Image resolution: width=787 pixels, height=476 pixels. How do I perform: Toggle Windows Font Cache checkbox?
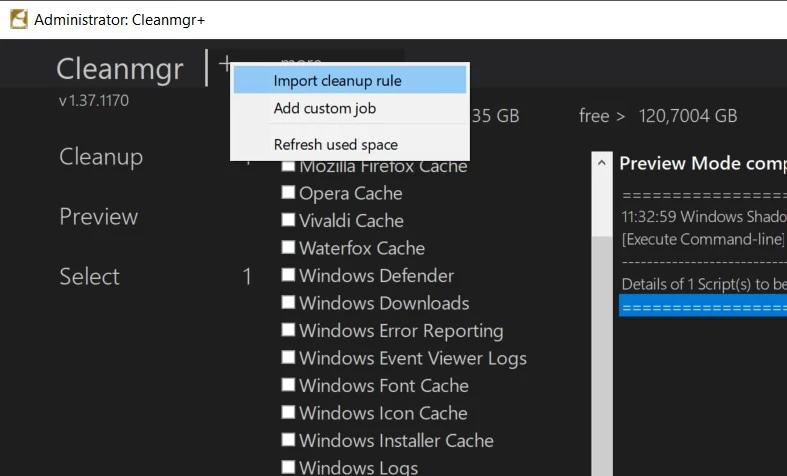click(x=288, y=385)
